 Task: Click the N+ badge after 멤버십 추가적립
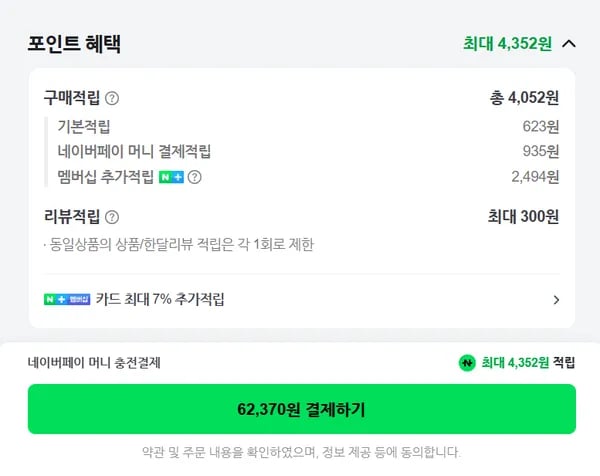coord(171,177)
